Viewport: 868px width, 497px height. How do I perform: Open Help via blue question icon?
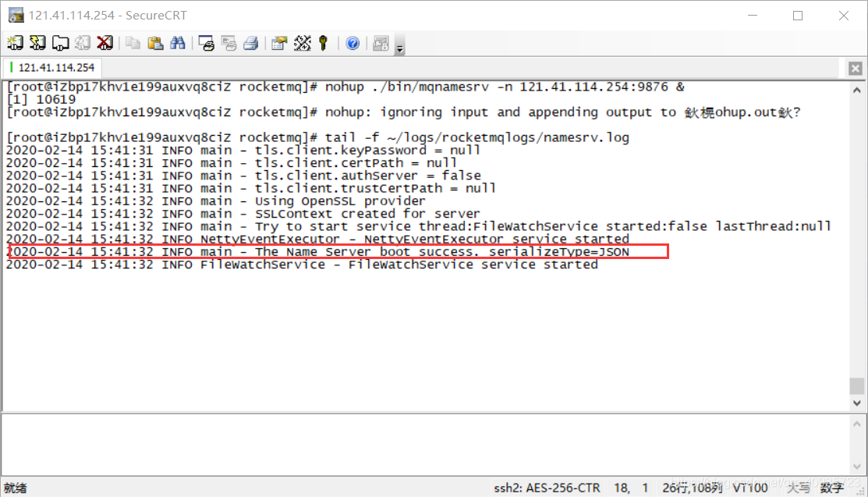[x=352, y=43]
